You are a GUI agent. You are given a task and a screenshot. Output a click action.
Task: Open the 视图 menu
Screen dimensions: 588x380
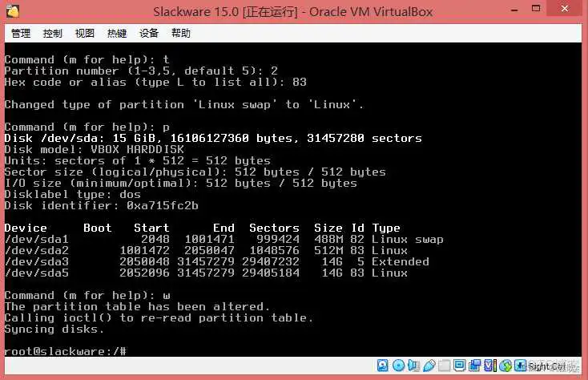pyautogui.click(x=85, y=34)
